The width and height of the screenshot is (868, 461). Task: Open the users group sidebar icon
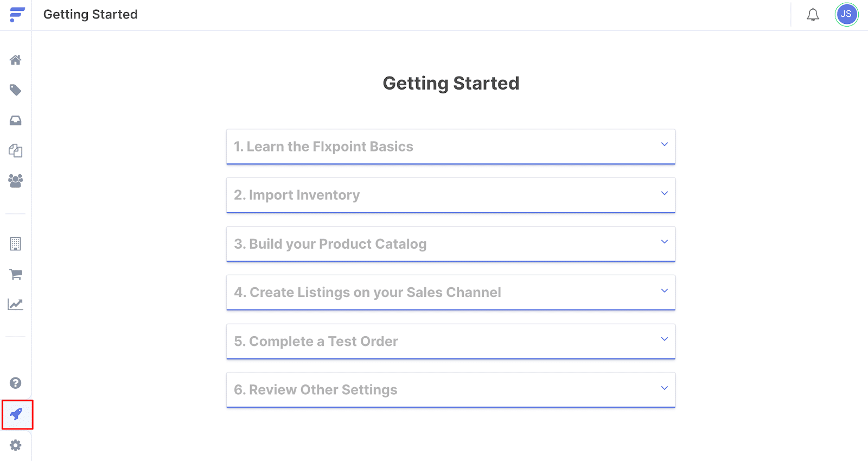point(16,181)
